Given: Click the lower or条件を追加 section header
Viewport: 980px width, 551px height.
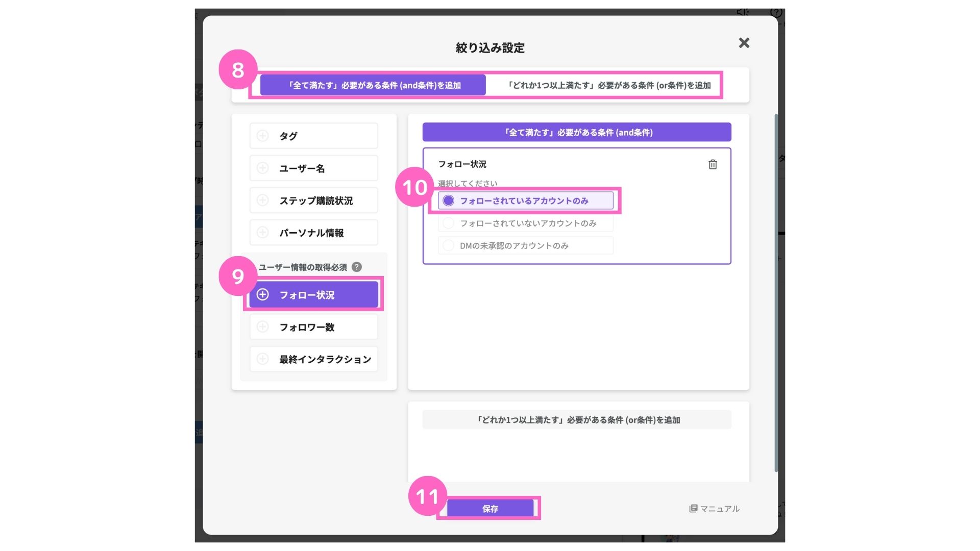Looking at the screenshot, I should click(x=577, y=420).
